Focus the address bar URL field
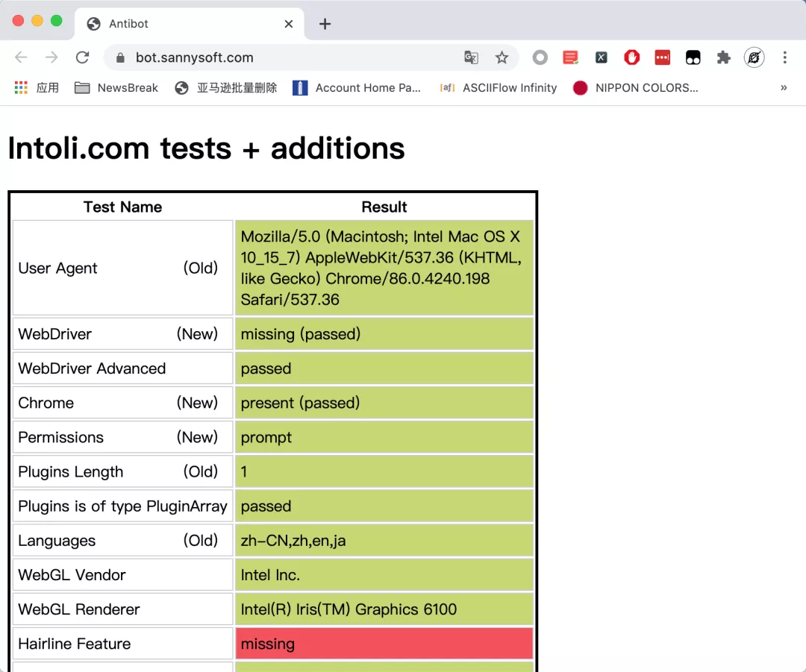The width and height of the screenshot is (806, 672). click(x=284, y=57)
